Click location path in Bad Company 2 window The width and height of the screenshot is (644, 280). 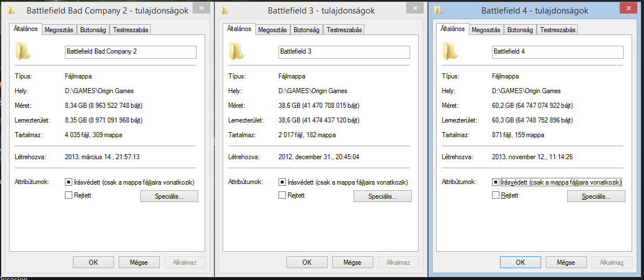pos(99,91)
